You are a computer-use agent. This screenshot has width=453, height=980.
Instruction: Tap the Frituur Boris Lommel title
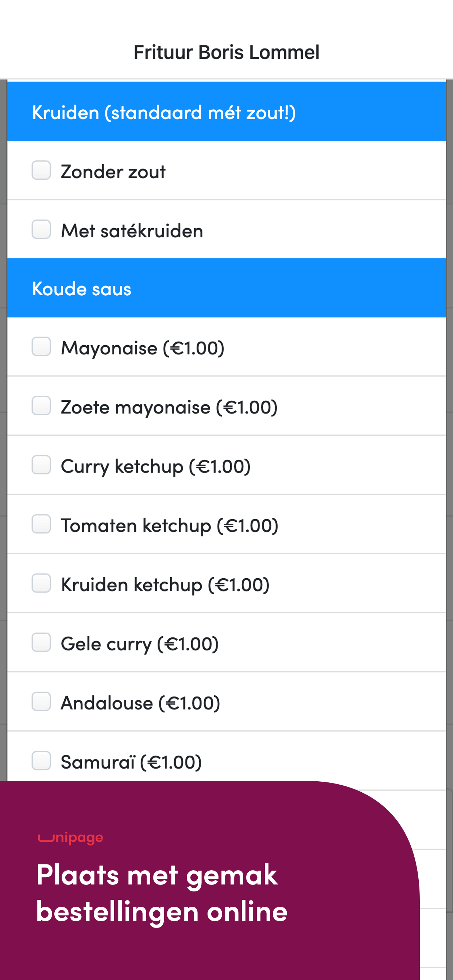point(226,52)
